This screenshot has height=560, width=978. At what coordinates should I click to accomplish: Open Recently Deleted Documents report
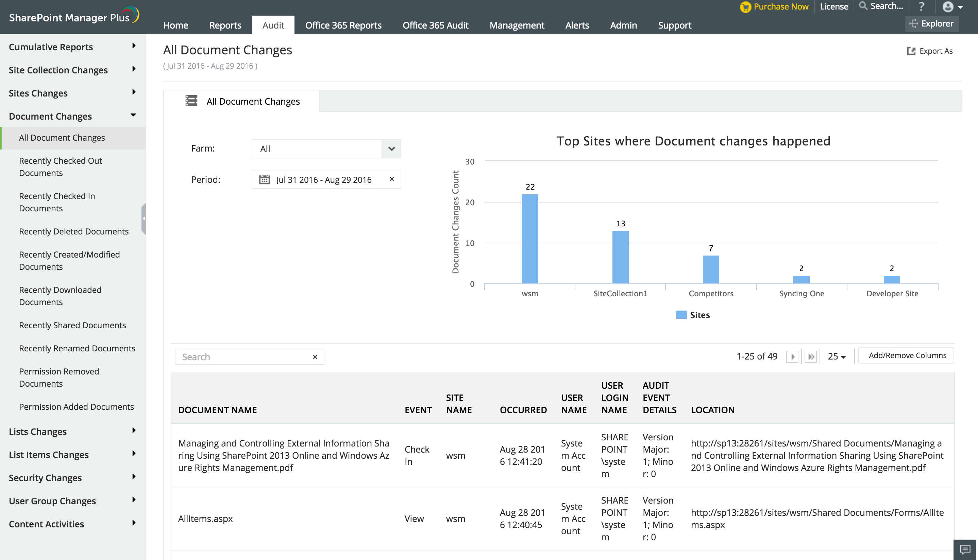[73, 231]
